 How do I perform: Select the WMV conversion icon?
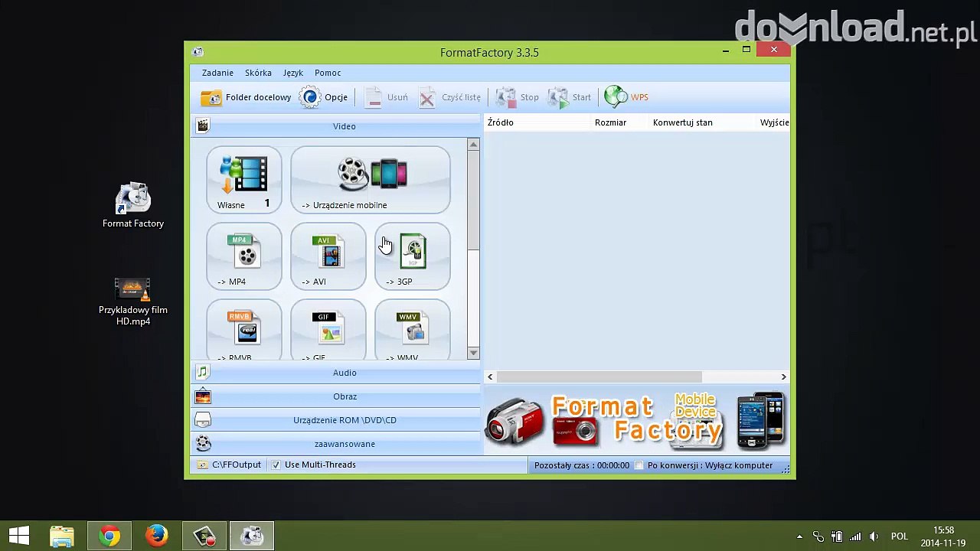click(413, 330)
